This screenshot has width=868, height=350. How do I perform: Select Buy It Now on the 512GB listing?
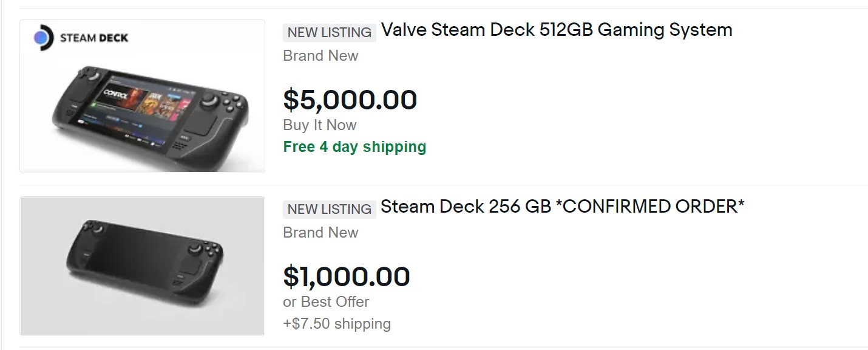click(320, 125)
